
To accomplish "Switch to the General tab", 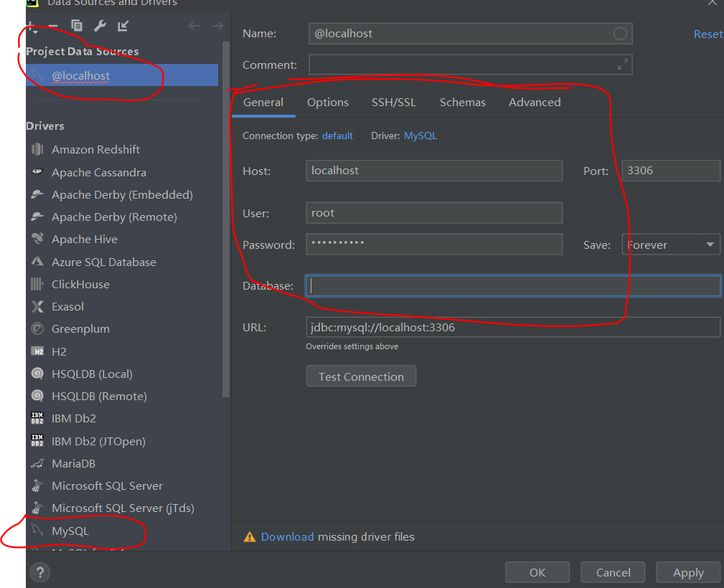I will (263, 102).
